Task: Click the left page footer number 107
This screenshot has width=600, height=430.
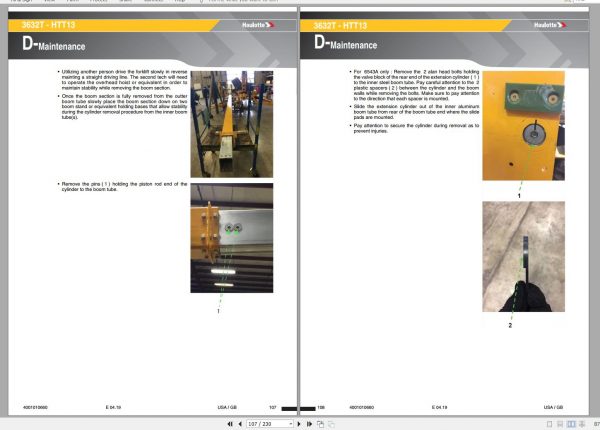Action: click(x=272, y=407)
